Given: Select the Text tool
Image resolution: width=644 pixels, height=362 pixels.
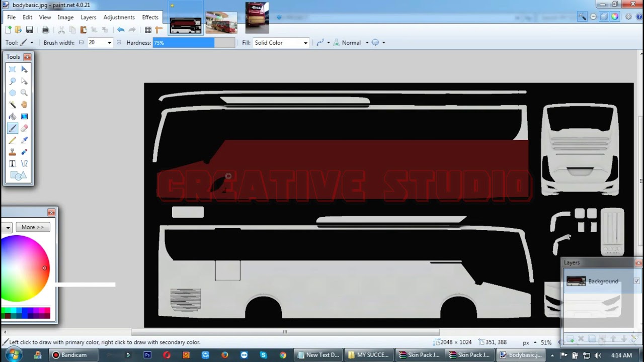Looking at the screenshot, I should (13, 163).
